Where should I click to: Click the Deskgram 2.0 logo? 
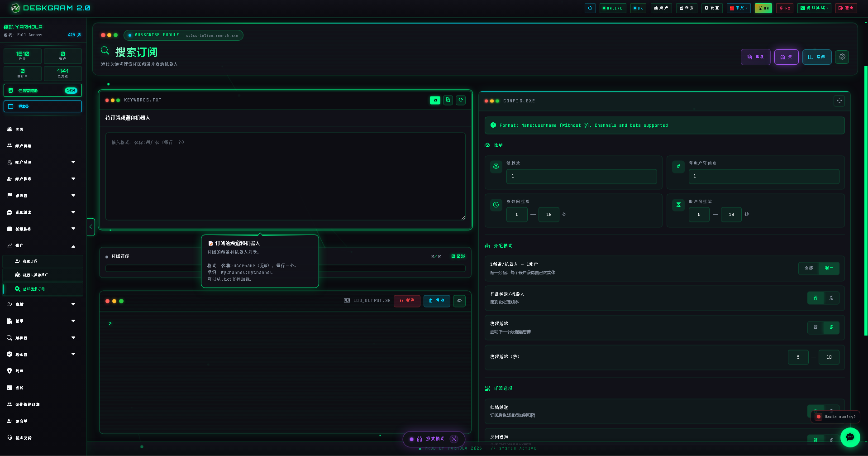50,8
